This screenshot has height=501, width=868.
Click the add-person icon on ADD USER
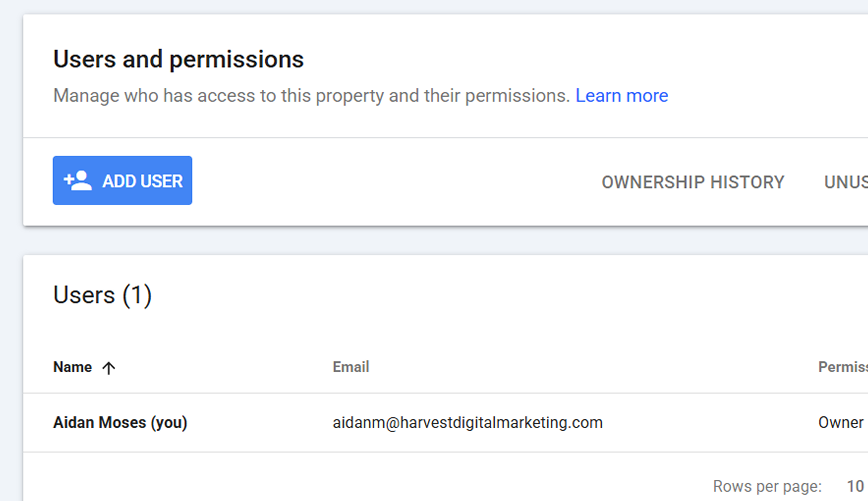pos(78,180)
